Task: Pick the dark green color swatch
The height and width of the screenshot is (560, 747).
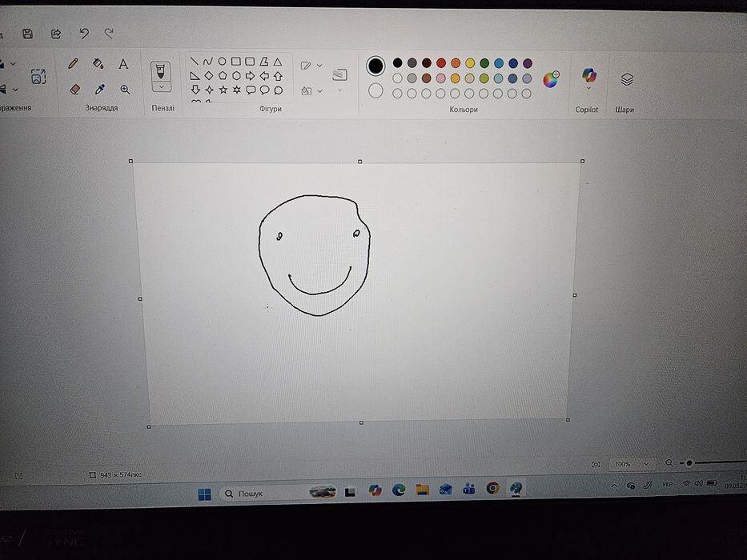Action: 484,63
